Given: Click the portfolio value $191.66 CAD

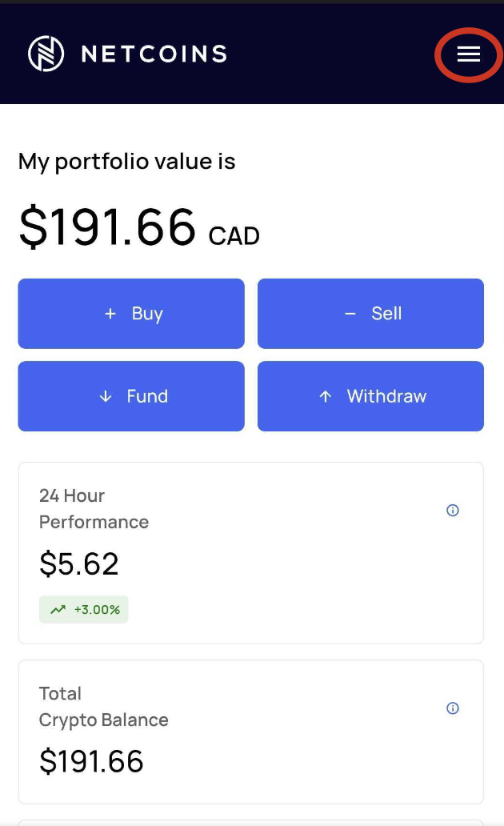Looking at the screenshot, I should 138,228.
